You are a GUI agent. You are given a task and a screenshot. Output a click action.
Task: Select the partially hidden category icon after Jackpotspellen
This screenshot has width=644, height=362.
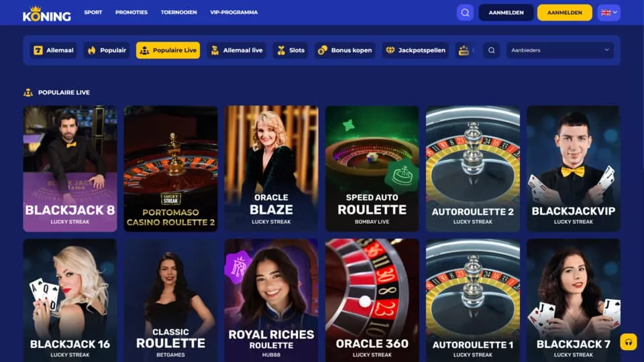click(464, 50)
